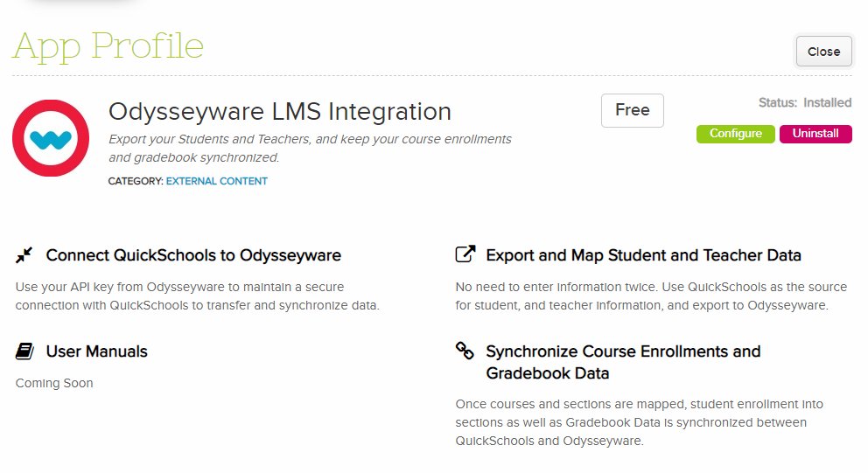
Task: Select the Connect QuickSchools to Odysseyware heading
Action: tap(193, 255)
